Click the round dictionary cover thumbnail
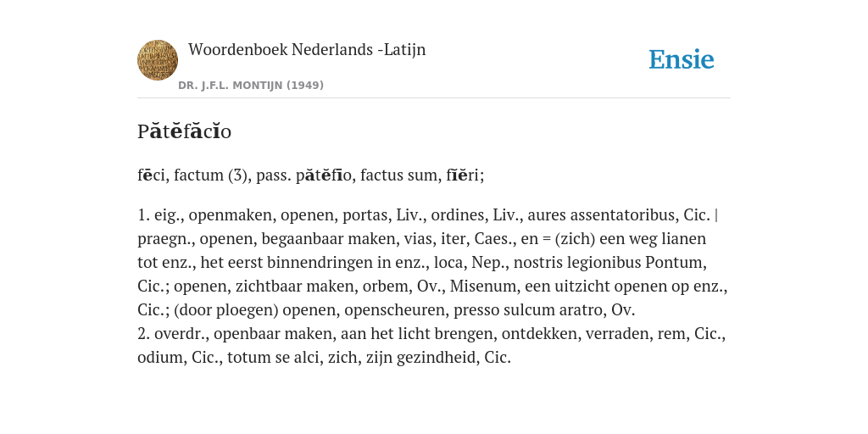The height and width of the screenshot is (434, 868). (x=158, y=60)
